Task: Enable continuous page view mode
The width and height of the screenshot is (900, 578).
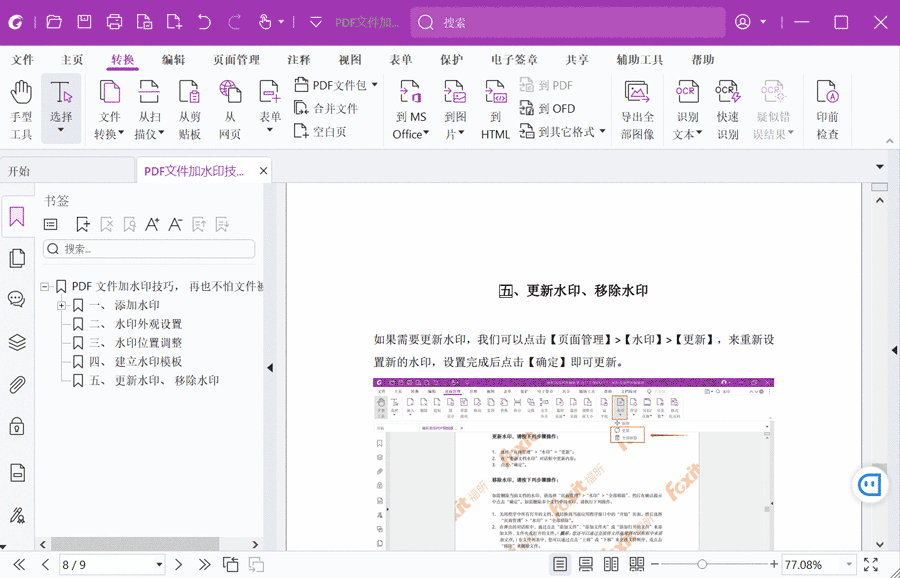Action: [x=585, y=564]
